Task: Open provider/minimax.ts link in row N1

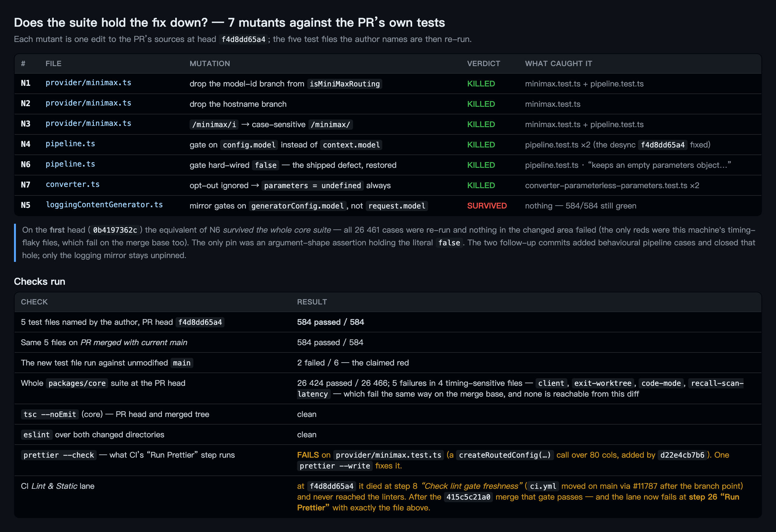Action: (x=88, y=83)
